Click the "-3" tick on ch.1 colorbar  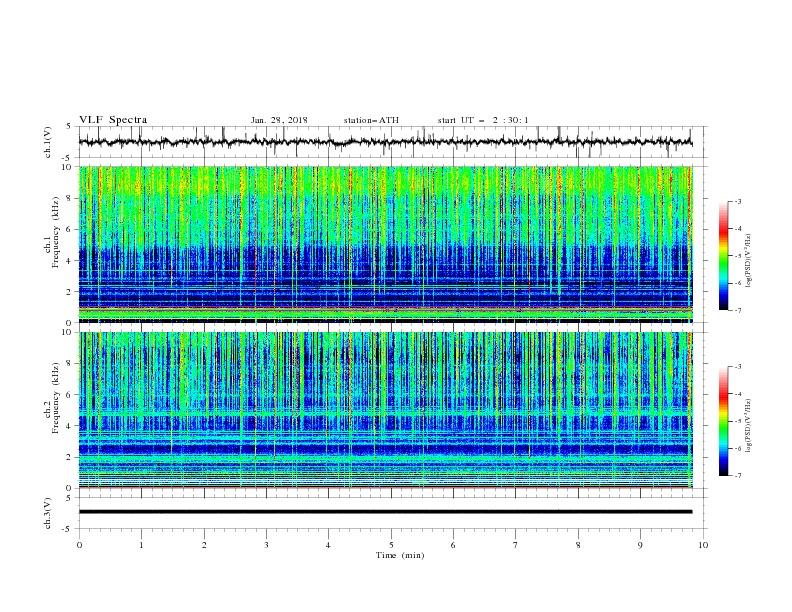[737, 201]
